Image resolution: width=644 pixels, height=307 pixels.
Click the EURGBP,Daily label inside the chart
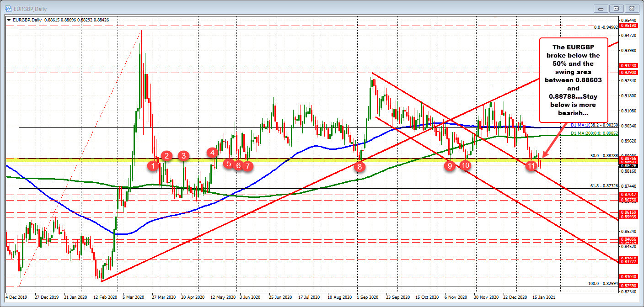[x=26, y=20]
